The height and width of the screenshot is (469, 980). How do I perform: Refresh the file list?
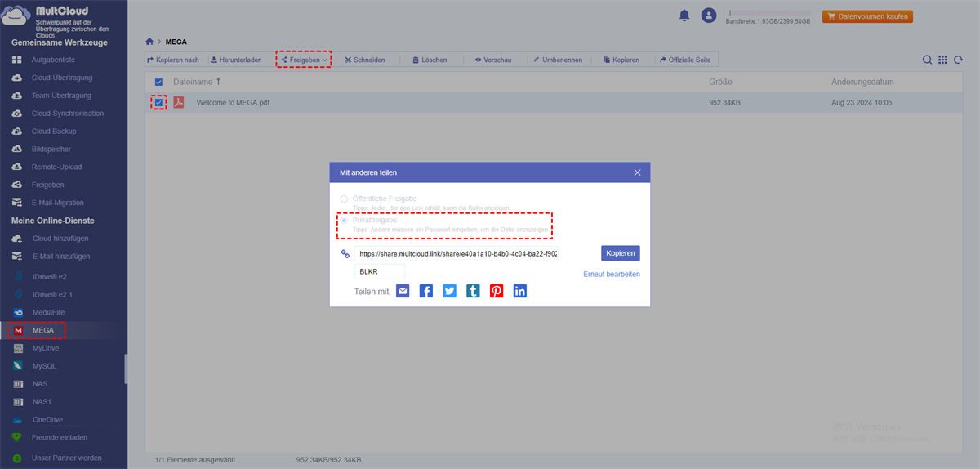click(959, 60)
